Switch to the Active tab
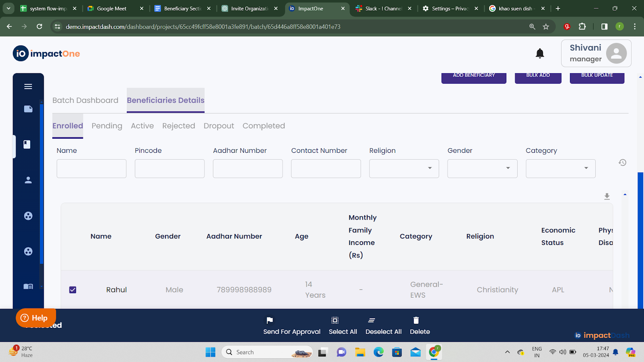Screen dimensions: 644x362 pos(142,126)
